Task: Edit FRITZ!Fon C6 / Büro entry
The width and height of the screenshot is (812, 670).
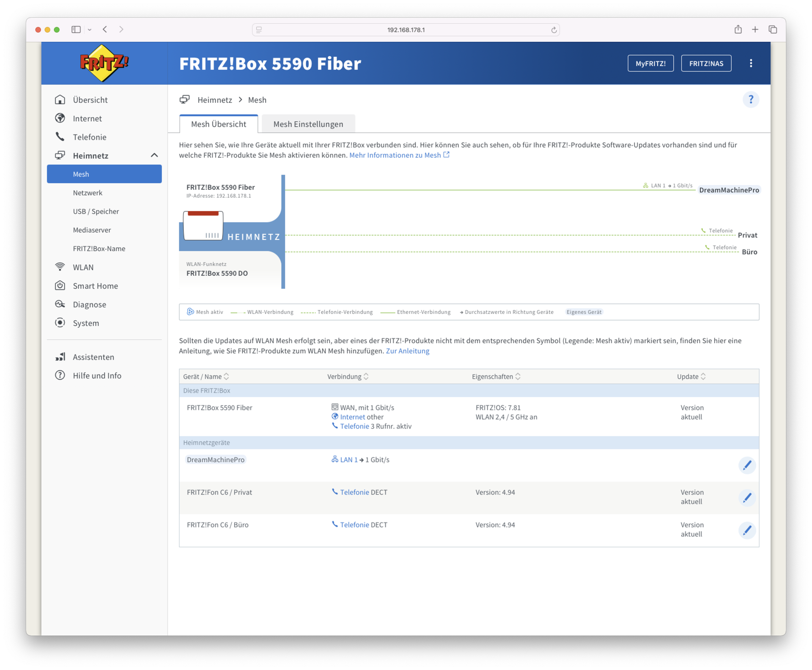Action: pos(747,530)
